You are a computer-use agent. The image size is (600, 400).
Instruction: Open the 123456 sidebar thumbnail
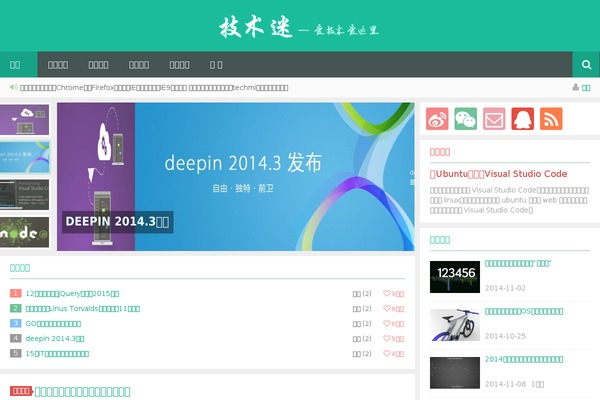pos(455,277)
